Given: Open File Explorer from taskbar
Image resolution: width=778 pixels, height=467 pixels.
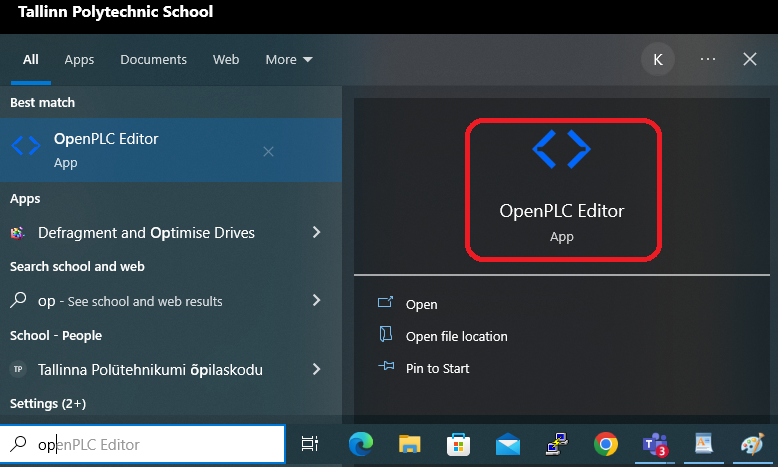Looking at the screenshot, I should point(409,444).
